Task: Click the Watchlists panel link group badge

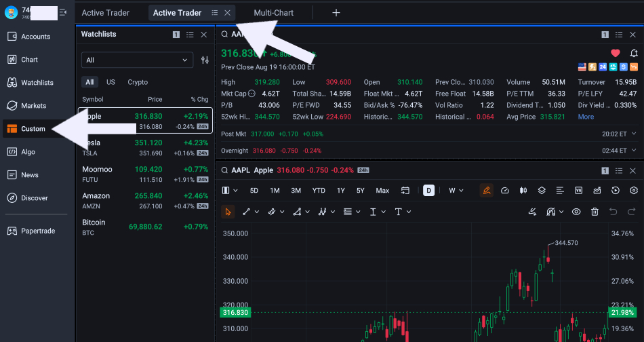Action: tap(176, 35)
